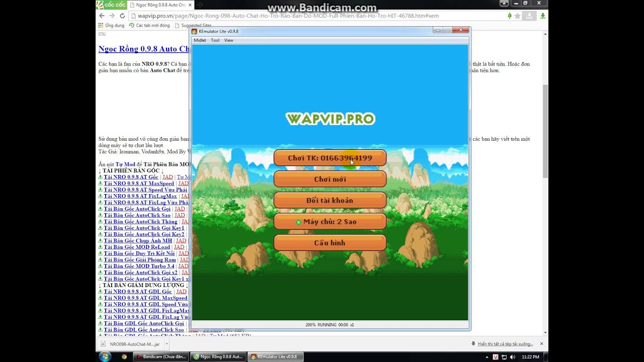This screenshot has width=644, height=362.
Task: Click Tải Bản Gốc MOD ReLoad link
Action: click(137, 247)
